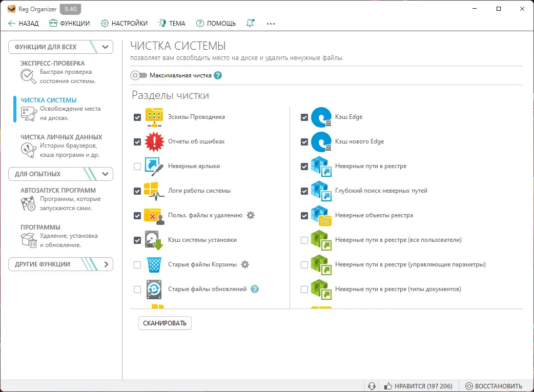Screen dimensions: 534x392
Task: Open the ТЕМА menu
Action: pos(172,23)
